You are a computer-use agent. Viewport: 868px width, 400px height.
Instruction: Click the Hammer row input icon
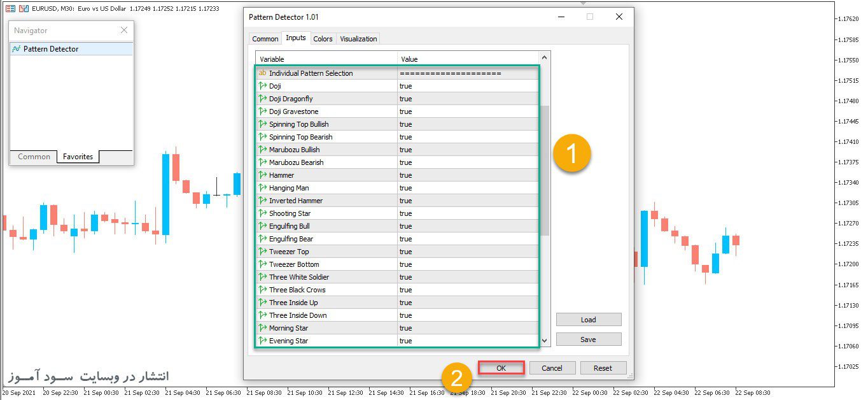click(x=262, y=175)
